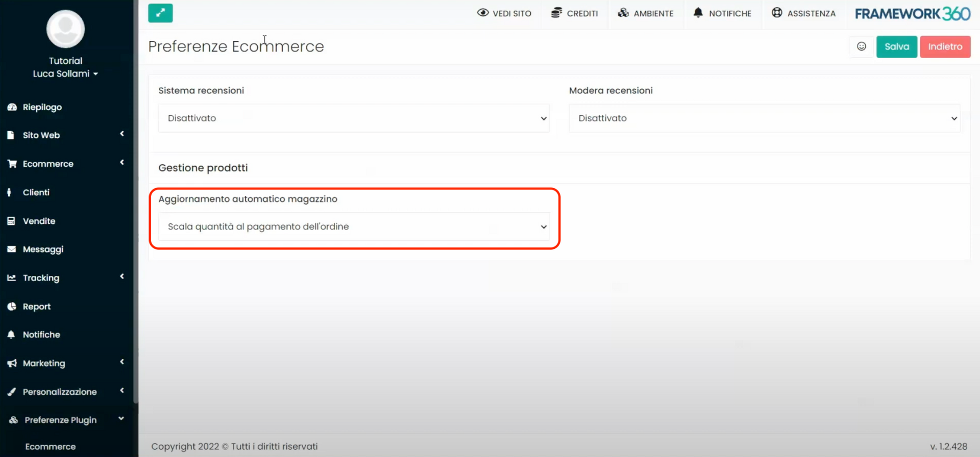This screenshot has height=457, width=980.
Task: Open Vendite in the sidebar
Action: 39,221
